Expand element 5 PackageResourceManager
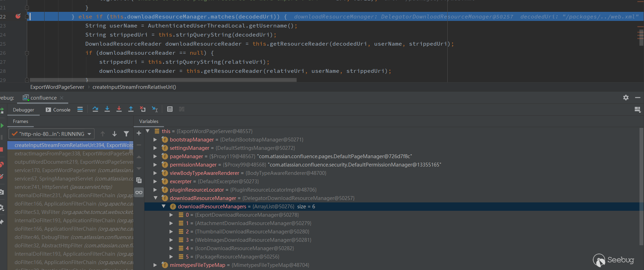The image size is (644, 270). 171,257
